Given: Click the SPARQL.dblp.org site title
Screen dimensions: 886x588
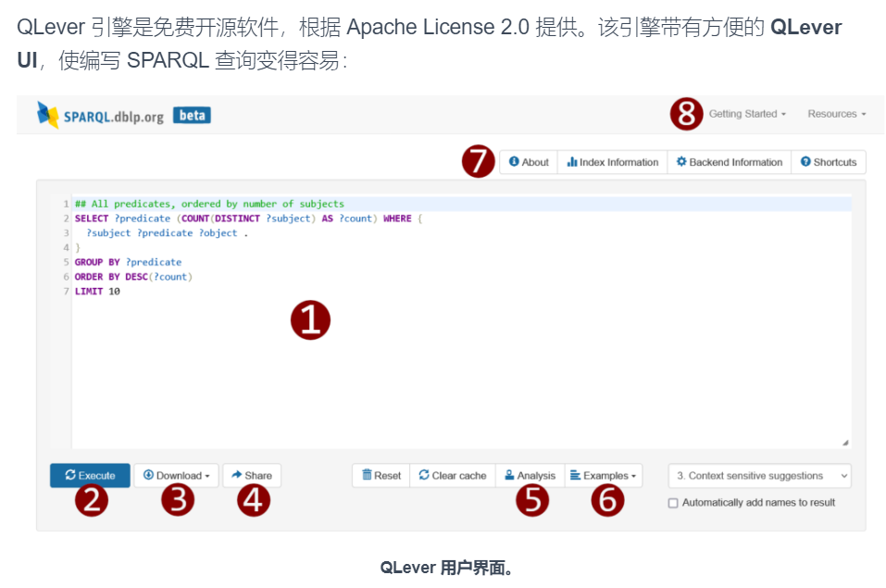Looking at the screenshot, I should point(113,117).
